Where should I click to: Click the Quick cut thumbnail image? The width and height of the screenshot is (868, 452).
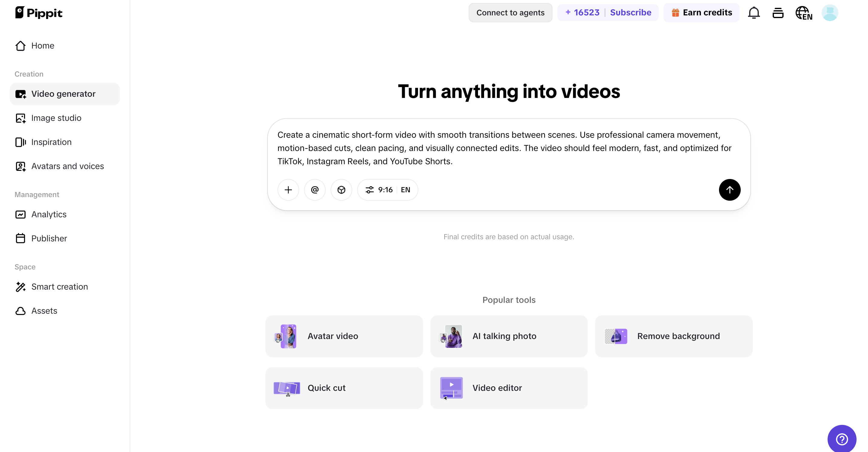click(287, 388)
